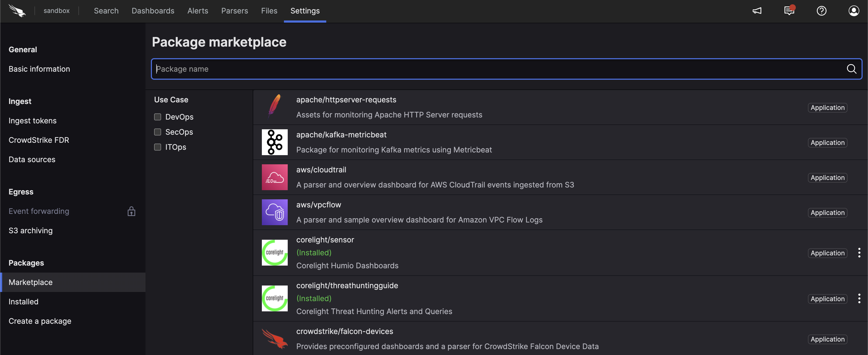Screen dimensions: 868x355
Task: Open options menu for corelight/threathuntingguide
Action: [859, 298]
